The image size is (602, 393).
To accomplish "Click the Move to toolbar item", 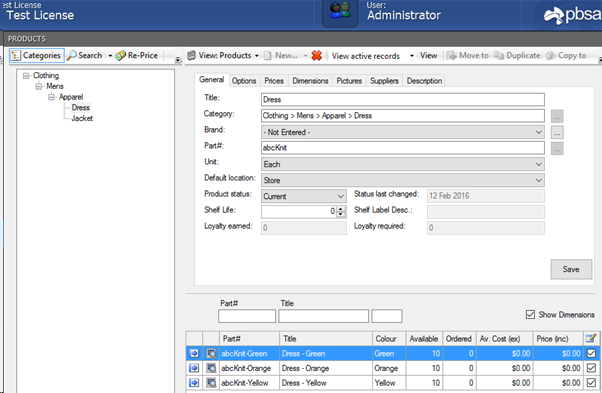I will coord(468,55).
